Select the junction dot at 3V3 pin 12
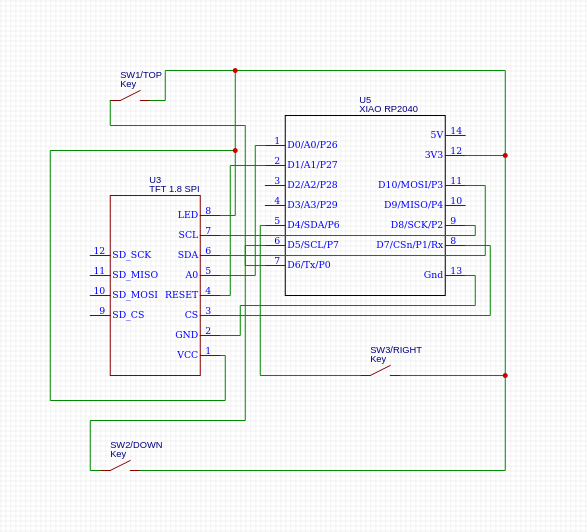587x532 pixels. click(x=505, y=155)
